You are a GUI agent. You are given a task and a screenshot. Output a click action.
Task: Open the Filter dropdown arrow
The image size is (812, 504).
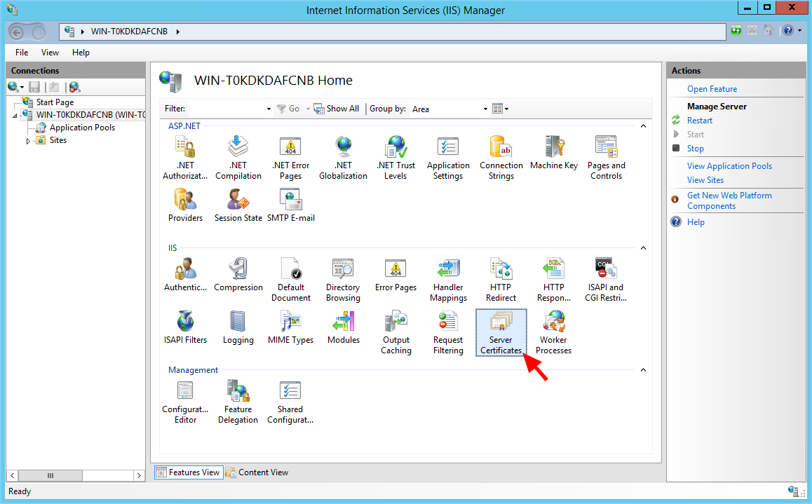(269, 109)
